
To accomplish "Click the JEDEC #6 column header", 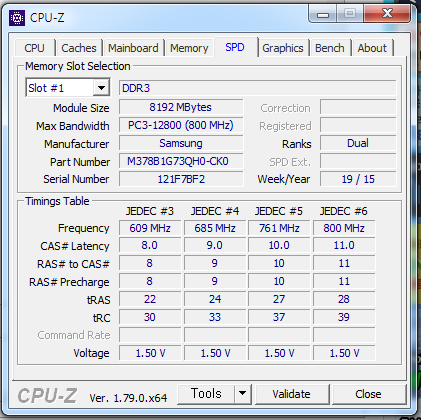I will pos(343,211).
